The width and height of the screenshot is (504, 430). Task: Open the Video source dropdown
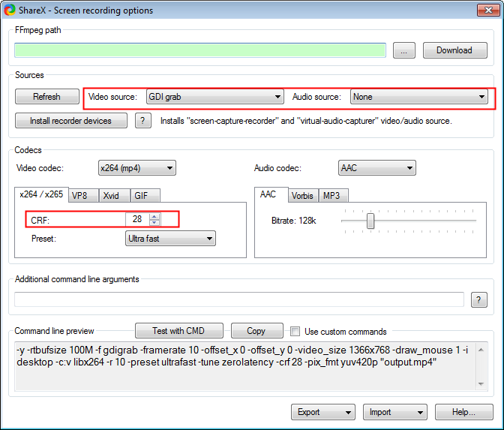point(215,97)
